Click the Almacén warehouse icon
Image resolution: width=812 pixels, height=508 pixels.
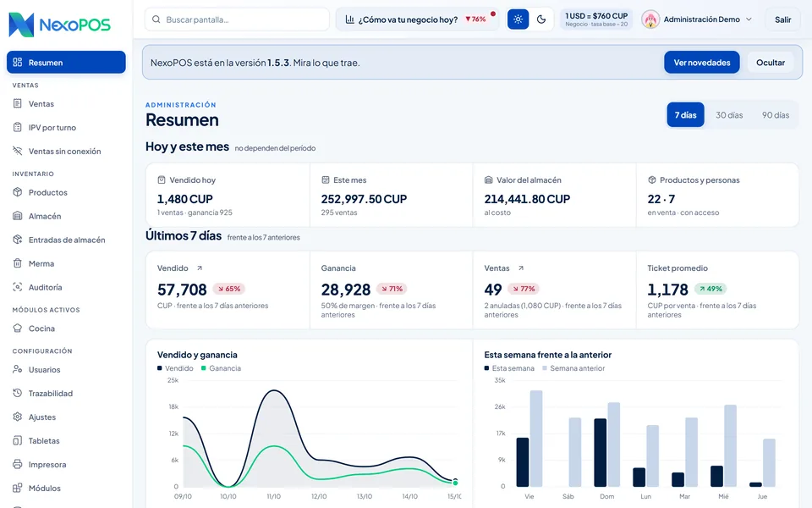point(18,216)
